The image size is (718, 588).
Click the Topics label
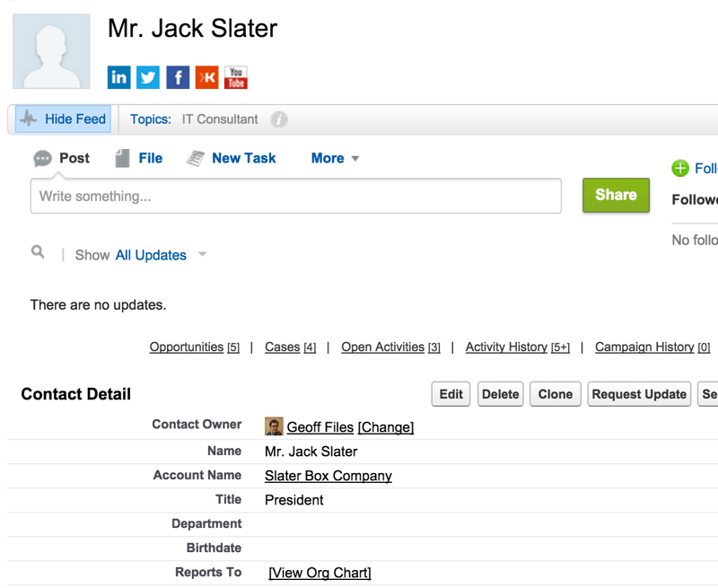(x=151, y=119)
